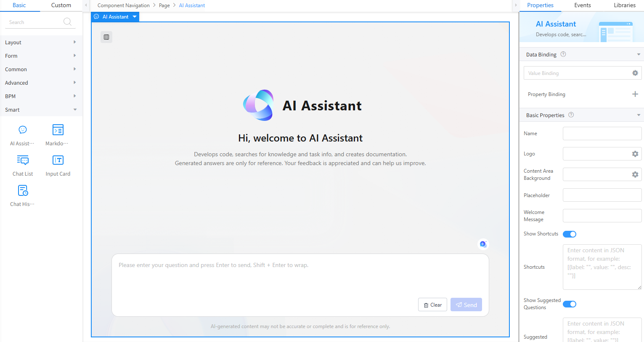Click Page in the breadcrumb
The image size is (644, 342).
[x=164, y=5]
